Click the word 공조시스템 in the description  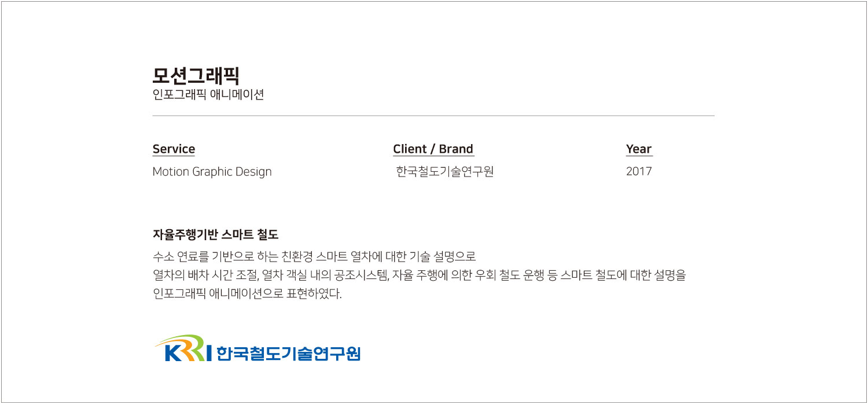coord(361,275)
